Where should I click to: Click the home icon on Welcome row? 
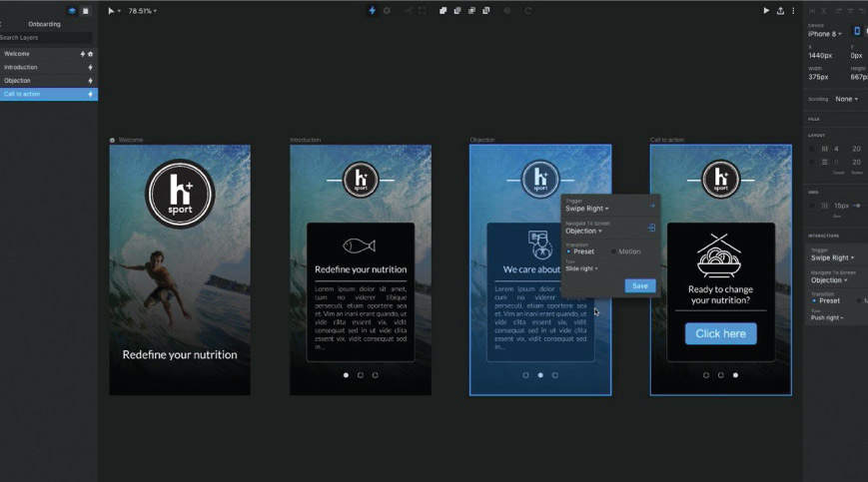coord(90,54)
